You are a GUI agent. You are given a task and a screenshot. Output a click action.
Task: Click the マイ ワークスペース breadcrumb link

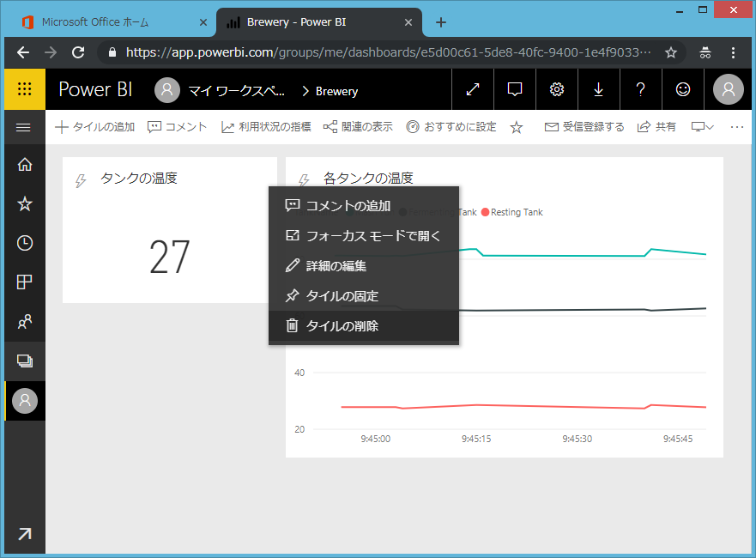(x=236, y=91)
